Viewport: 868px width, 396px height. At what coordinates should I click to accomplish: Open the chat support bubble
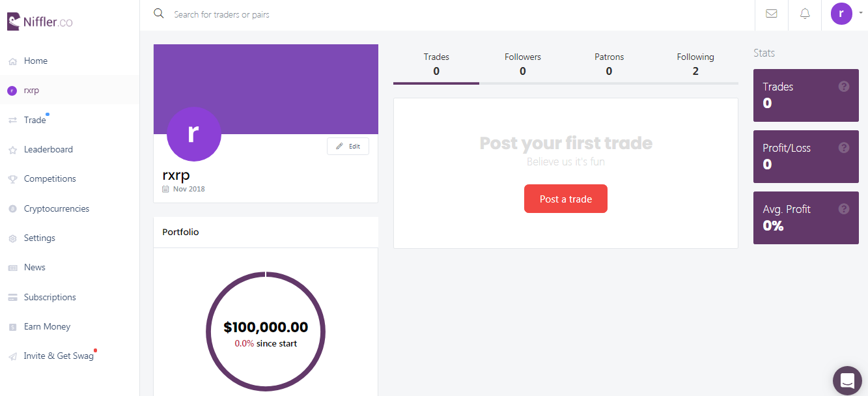click(847, 380)
